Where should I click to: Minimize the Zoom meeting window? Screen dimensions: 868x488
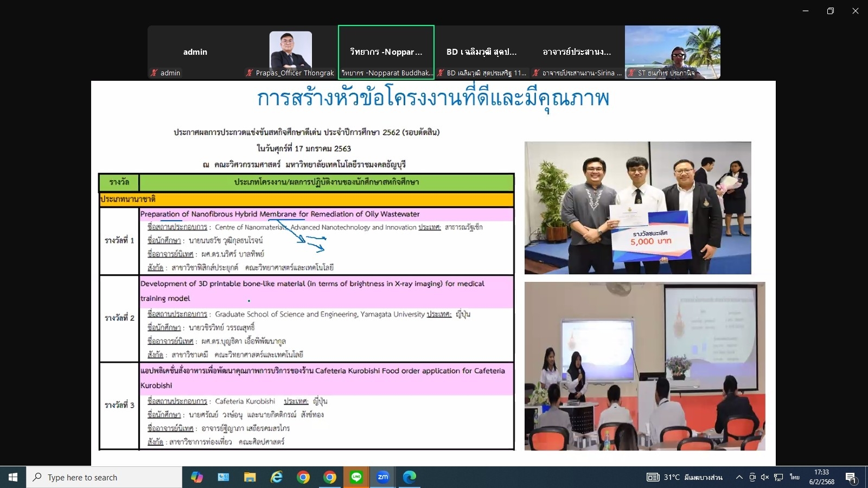pos(806,11)
